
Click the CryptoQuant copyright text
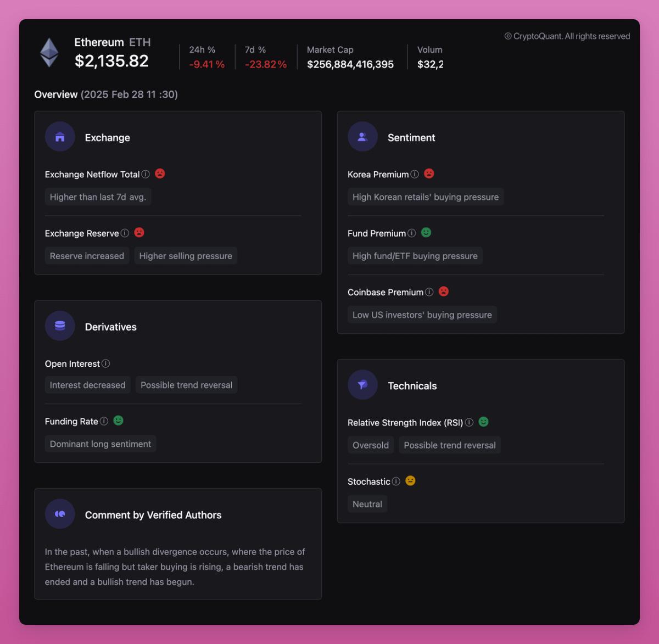(x=567, y=36)
